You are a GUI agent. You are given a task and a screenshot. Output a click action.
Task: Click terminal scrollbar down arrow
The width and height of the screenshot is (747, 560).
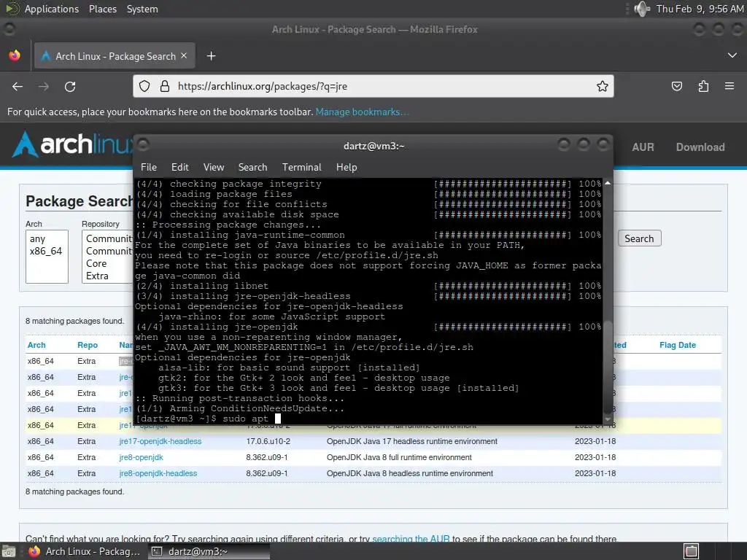(x=608, y=419)
